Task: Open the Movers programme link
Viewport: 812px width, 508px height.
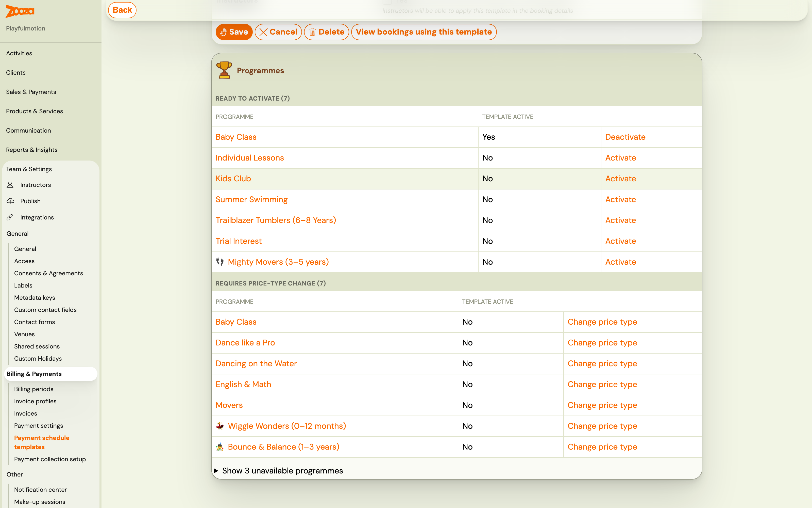Action: coord(229,405)
